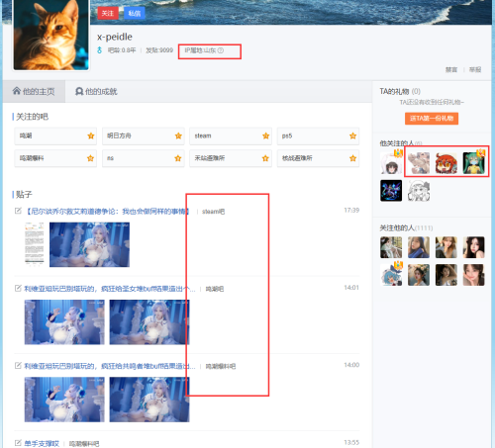495x448 pixels.
Task: Click the star icon on the 明日方舟 bar
Action: pos(178,135)
